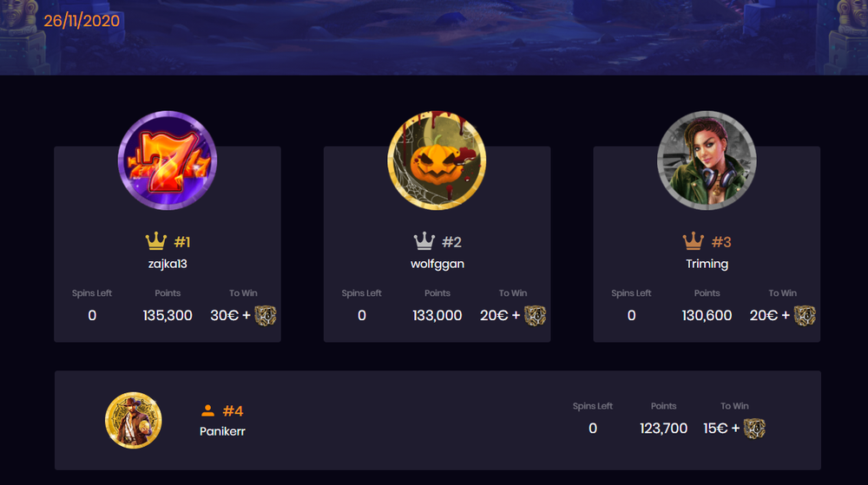Screen dimensions: 868x485
Task: Click the prize chest icon next to 30€
Action: click(x=265, y=316)
